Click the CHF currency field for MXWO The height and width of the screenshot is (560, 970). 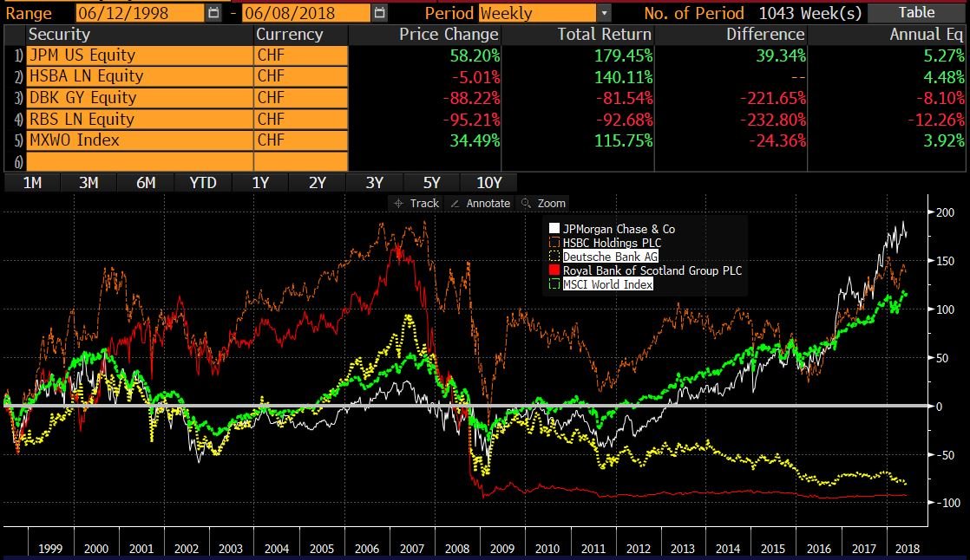coord(301,140)
